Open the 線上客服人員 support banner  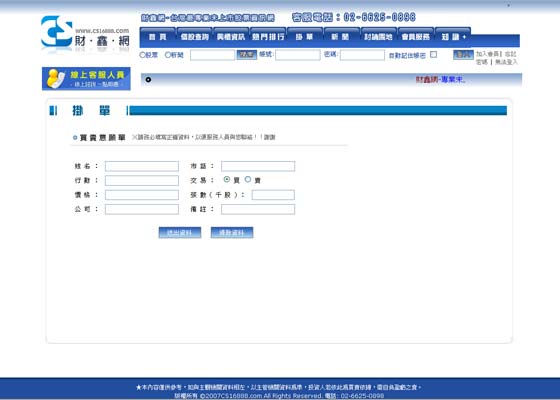click(x=86, y=79)
